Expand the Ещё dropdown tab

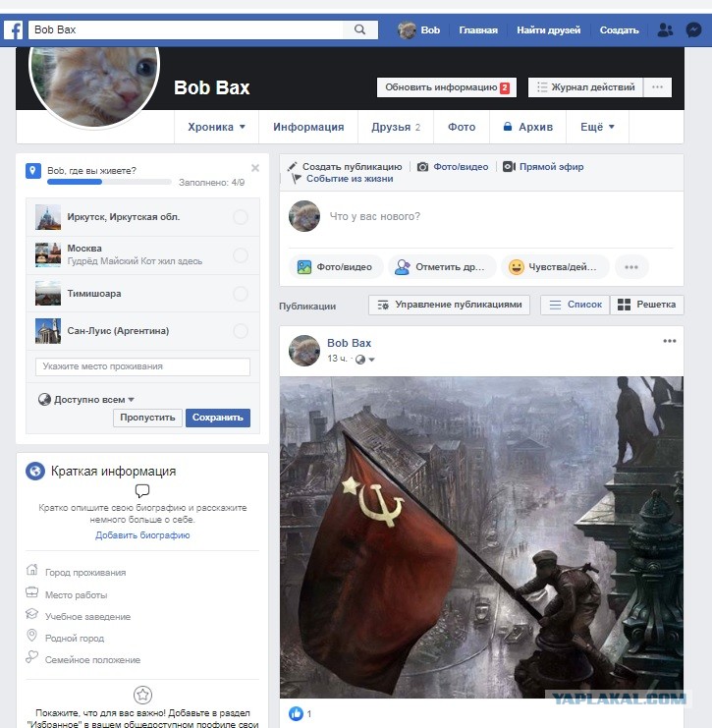pos(597,127)
